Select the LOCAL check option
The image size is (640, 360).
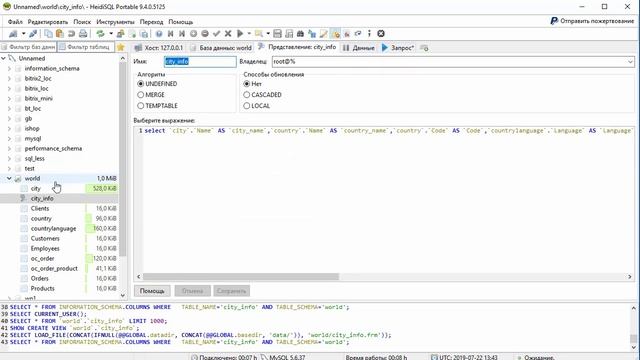(x=247, y=106)
